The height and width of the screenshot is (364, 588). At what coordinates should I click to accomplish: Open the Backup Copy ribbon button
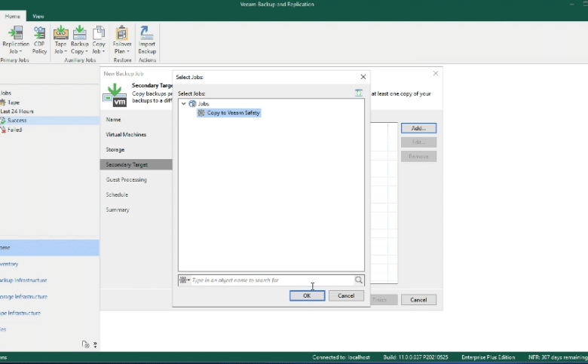click(x=79, y=40)
